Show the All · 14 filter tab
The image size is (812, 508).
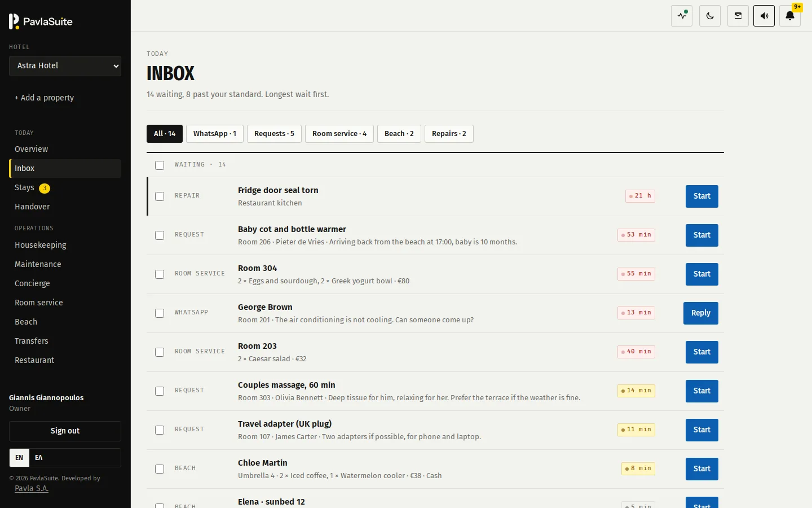tap(165, 134)
